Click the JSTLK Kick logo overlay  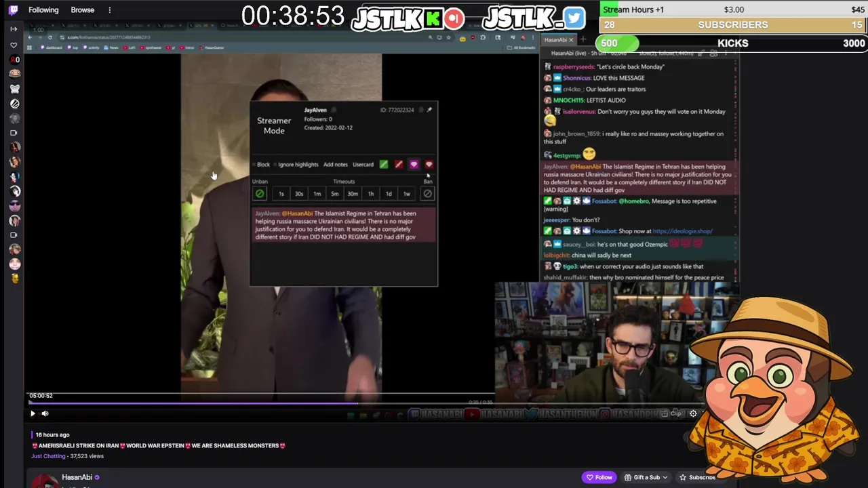(x=407, y=19)
